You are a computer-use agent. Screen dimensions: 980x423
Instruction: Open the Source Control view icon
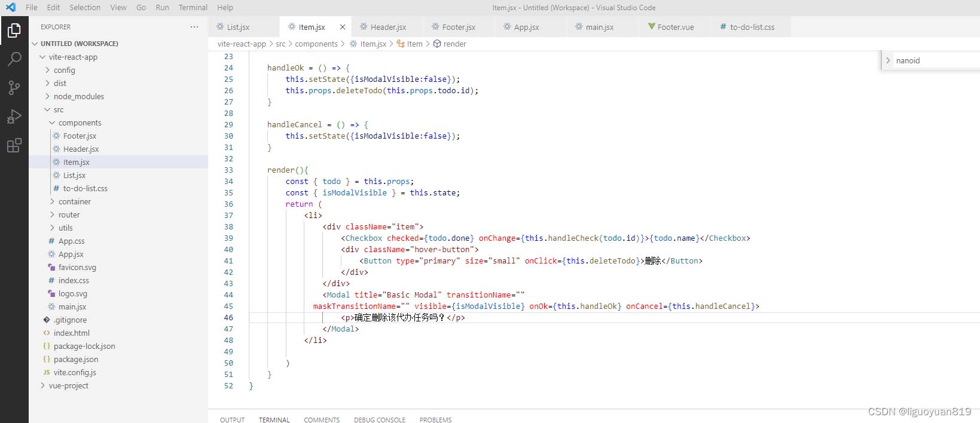tap(14, 88)
